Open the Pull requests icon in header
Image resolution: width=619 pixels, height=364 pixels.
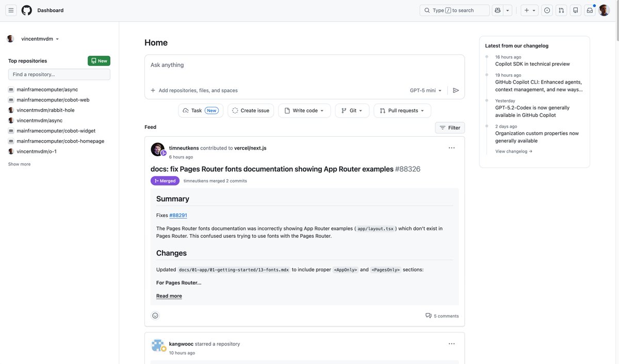(561, 10)
